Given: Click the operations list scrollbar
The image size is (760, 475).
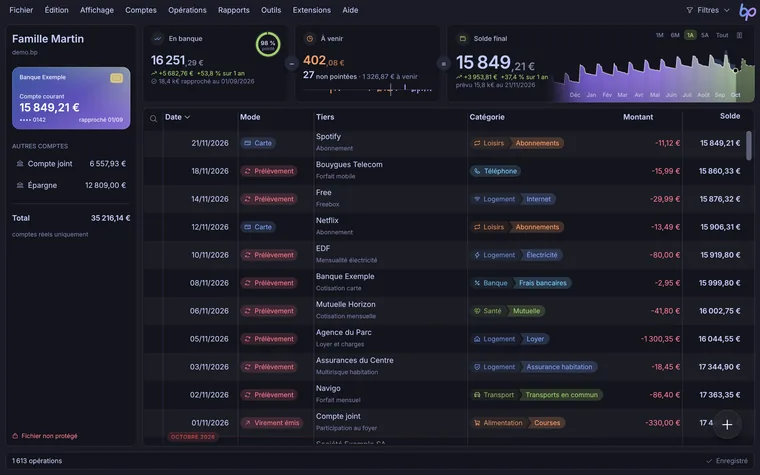Looking at the screenshot, I should [x=749, y=144].
